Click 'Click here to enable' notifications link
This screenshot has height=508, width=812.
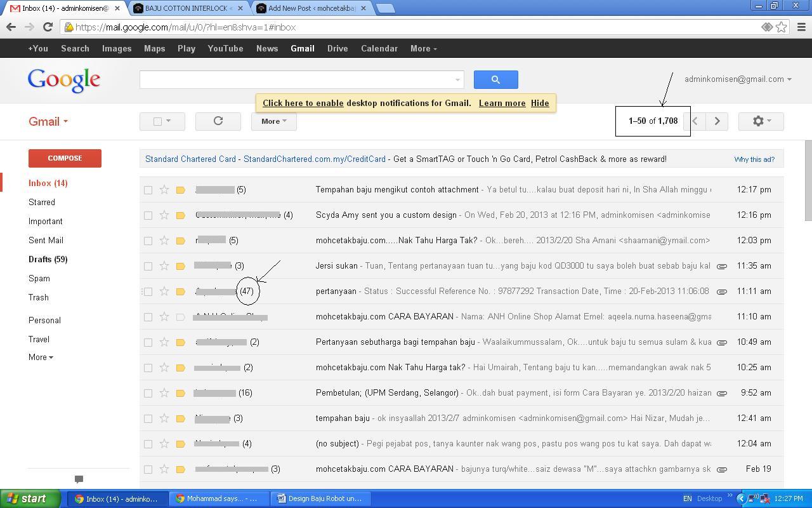tap(303, 103)
